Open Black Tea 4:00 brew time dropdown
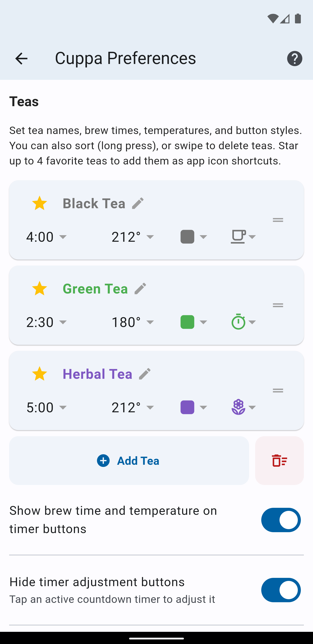This screenshot has height=644, width=313. tap(47, 237)
